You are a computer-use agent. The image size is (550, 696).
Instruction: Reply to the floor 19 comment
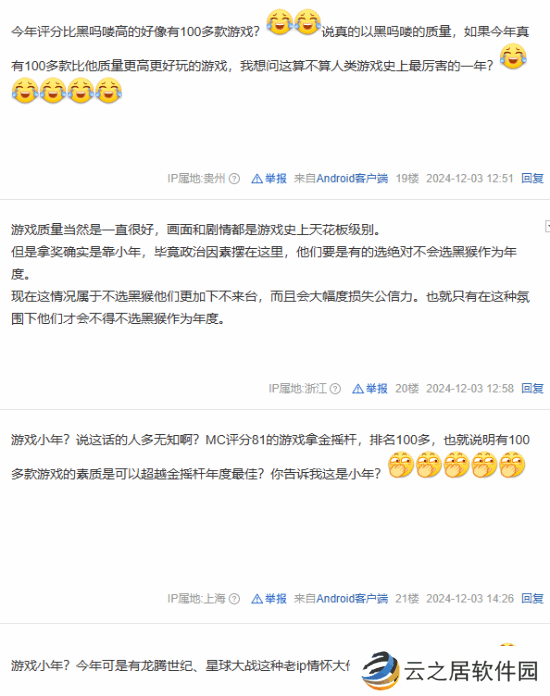pyautogui.click(x=532, y=178)
